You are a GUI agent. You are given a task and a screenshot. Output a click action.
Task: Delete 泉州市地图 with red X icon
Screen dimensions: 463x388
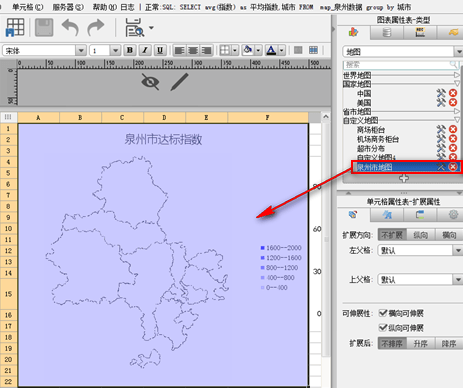[453, 167]
